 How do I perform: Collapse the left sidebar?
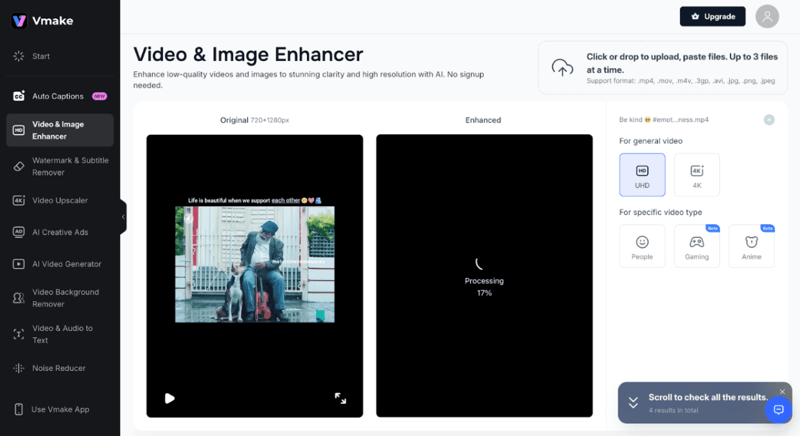pos(123,217)
